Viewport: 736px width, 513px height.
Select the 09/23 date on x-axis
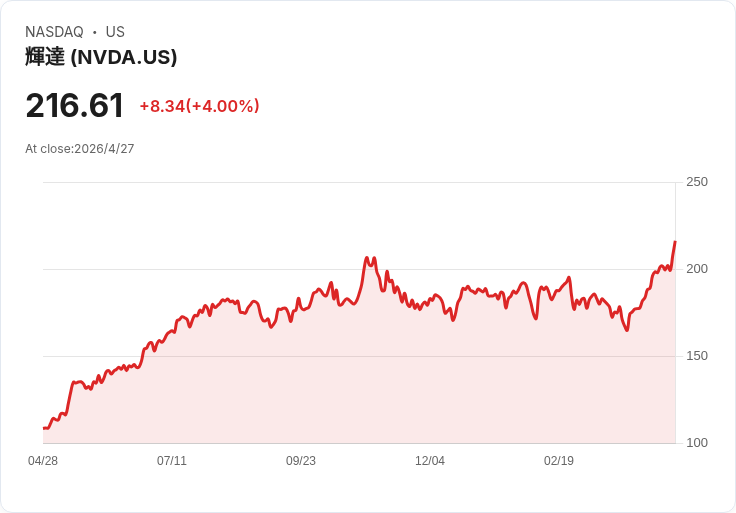pyautogui.click(x=301, y=461)
